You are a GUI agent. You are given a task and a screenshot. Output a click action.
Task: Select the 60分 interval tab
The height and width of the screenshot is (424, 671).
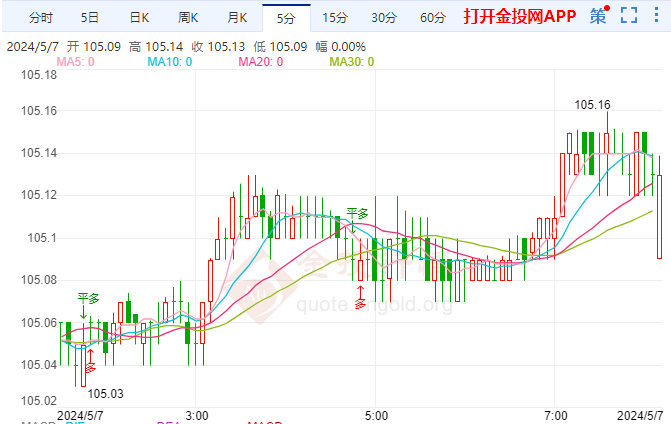point(433,18)
